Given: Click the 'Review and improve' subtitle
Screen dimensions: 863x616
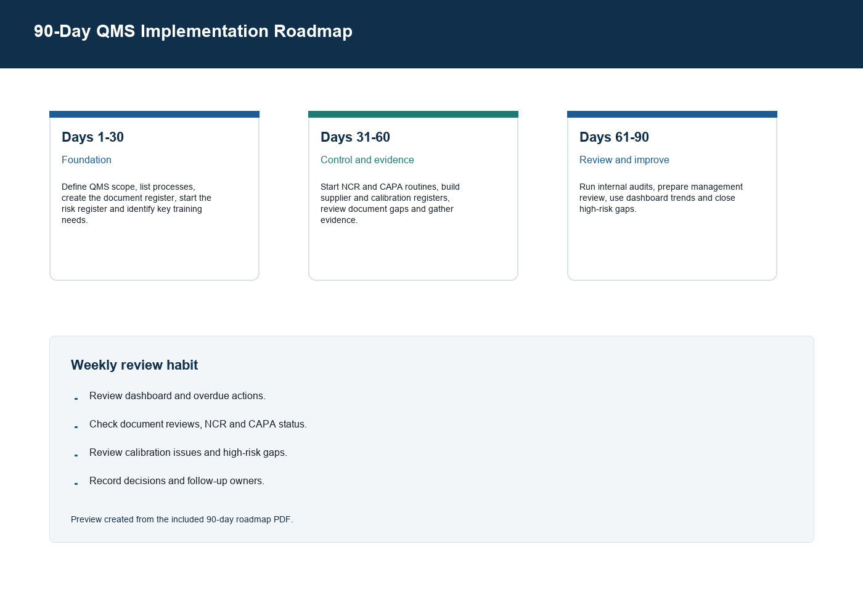Looking at the screenshot, I should (x=624, y=160).
